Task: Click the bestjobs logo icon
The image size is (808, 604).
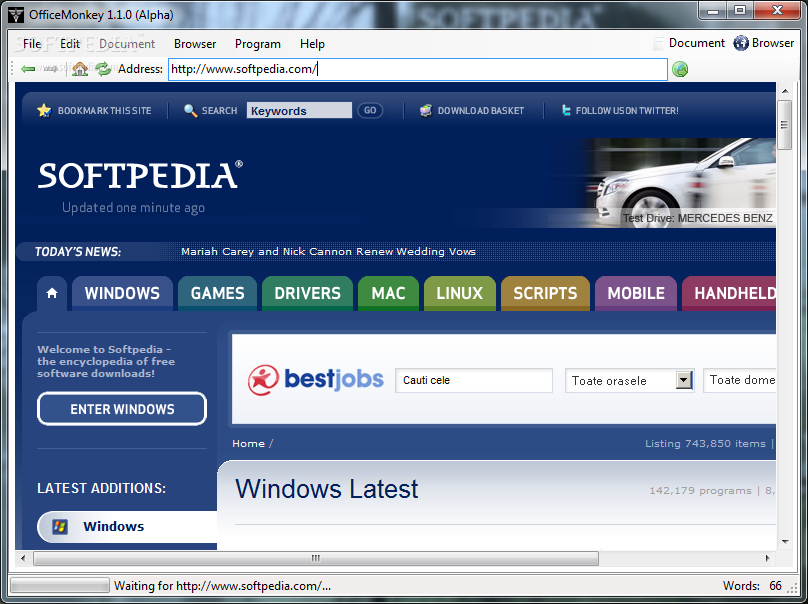Action: pyautogui.click(x=263, y=380)
